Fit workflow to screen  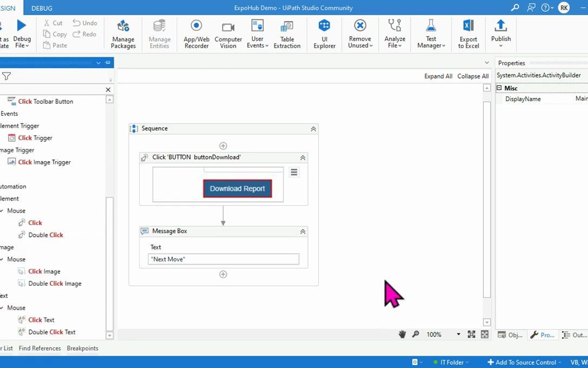coord(471,334)
